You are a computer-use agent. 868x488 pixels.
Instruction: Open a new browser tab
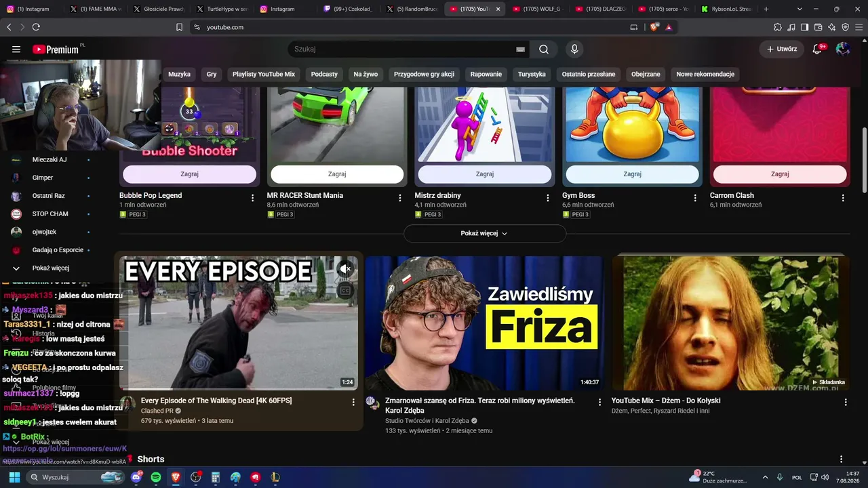(x=766, y=9)
